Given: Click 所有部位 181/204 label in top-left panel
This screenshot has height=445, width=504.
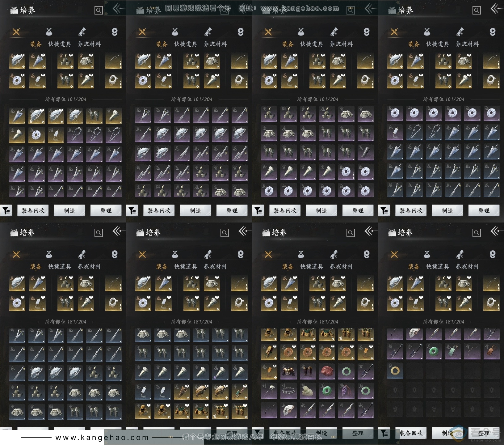Looking at the screenshot, I should coord(66,99).
